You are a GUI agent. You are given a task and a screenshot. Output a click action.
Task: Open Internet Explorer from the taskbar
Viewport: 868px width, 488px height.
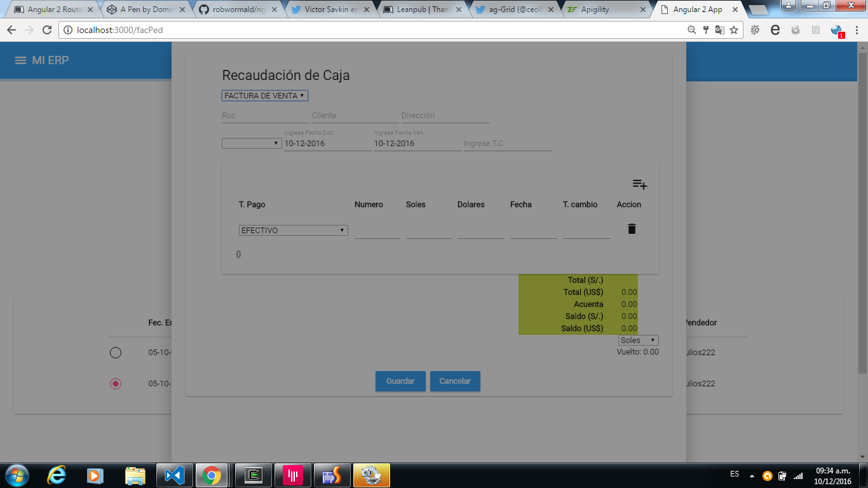[57, 475]
